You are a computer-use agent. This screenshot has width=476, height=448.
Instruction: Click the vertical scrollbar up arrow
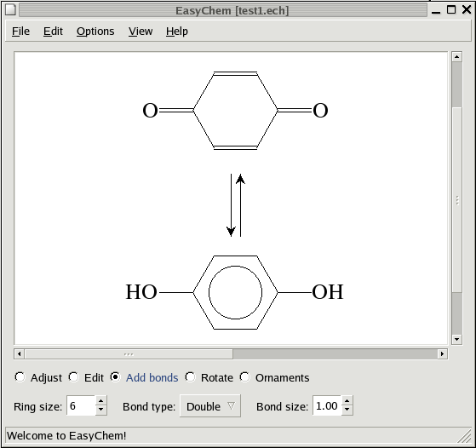(457, 57)
